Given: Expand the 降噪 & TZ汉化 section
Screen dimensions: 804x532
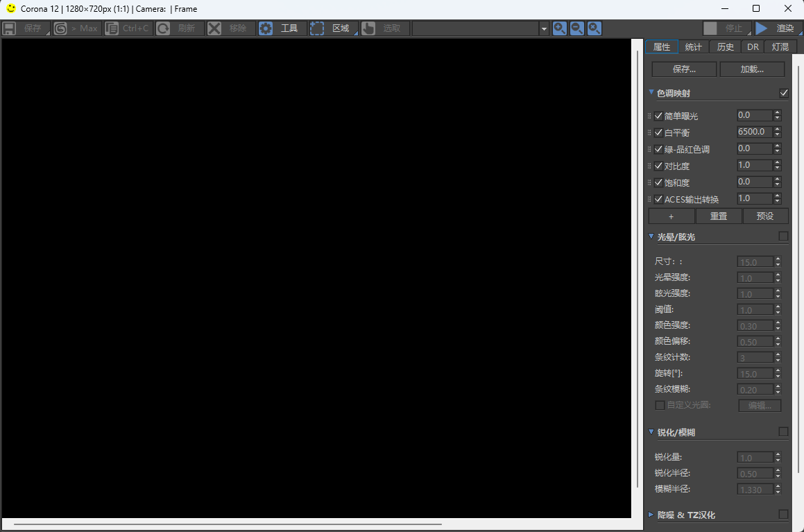Looking at the screenshot, I should coord(651,515).
